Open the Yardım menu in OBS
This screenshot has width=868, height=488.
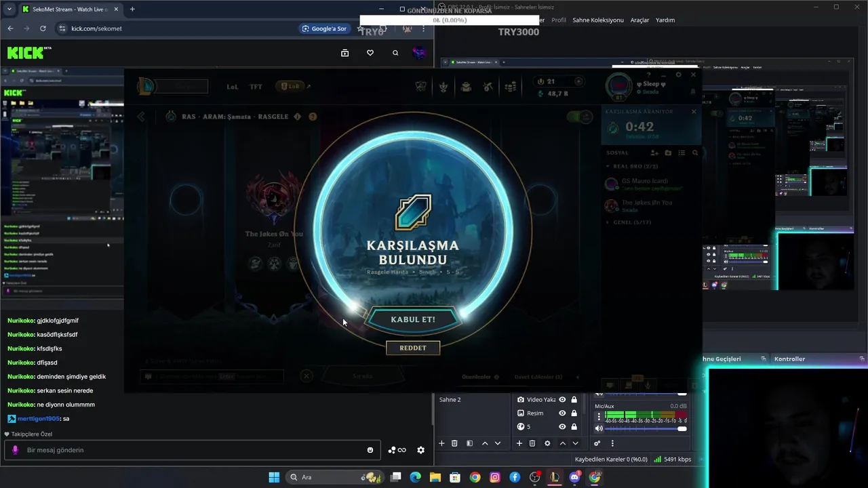(665, 20)
